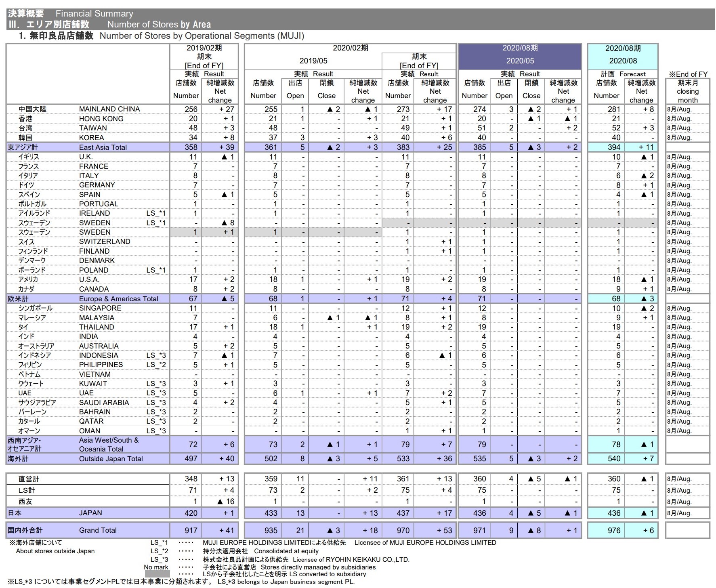Select the HONG KONG row label

(101, 119)
